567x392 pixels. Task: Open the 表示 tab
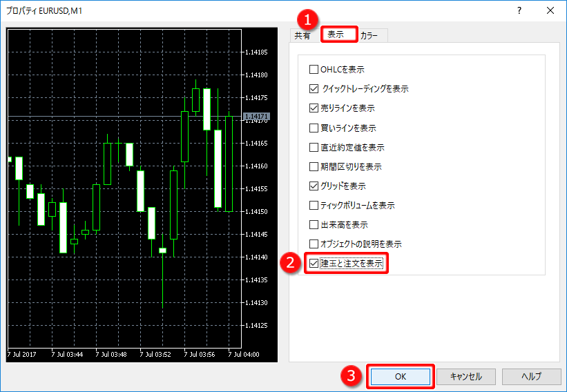coord(336,35)
